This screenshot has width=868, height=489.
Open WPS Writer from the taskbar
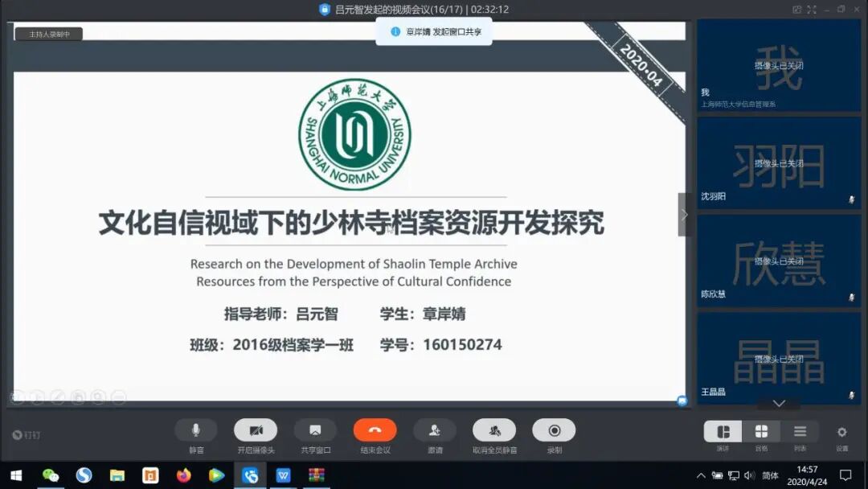coord(283,475)
